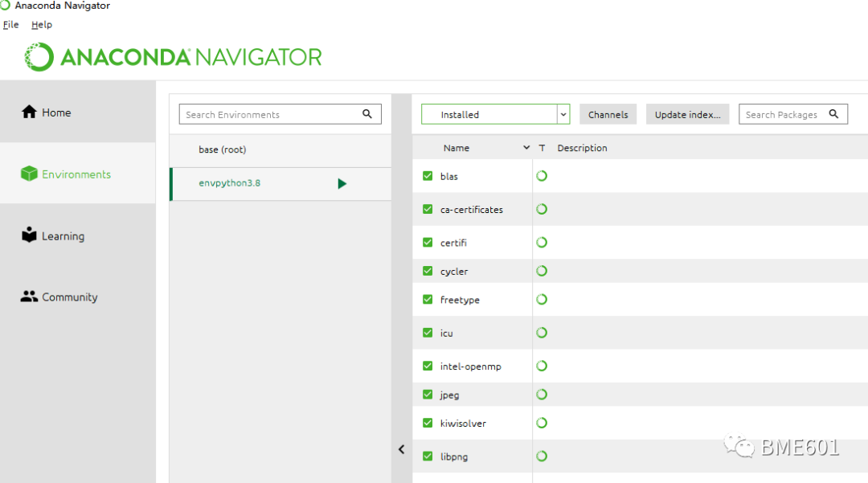Select the envpython3.8 environment
This screenshot has width=868, height=483.
point(280,184)
